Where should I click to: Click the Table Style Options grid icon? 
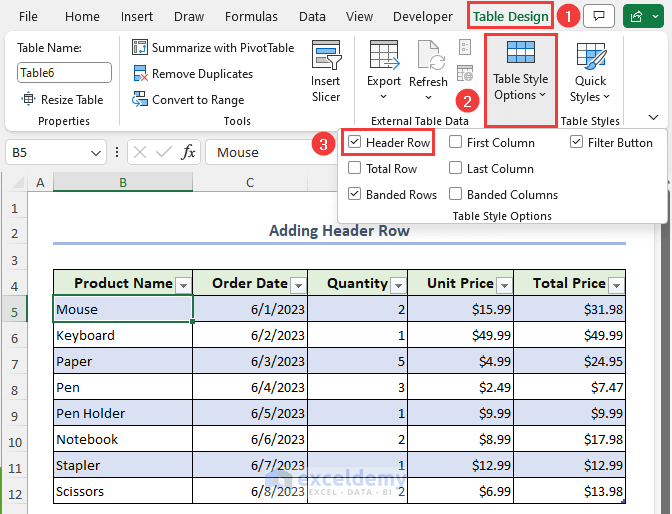click(521, 52)
